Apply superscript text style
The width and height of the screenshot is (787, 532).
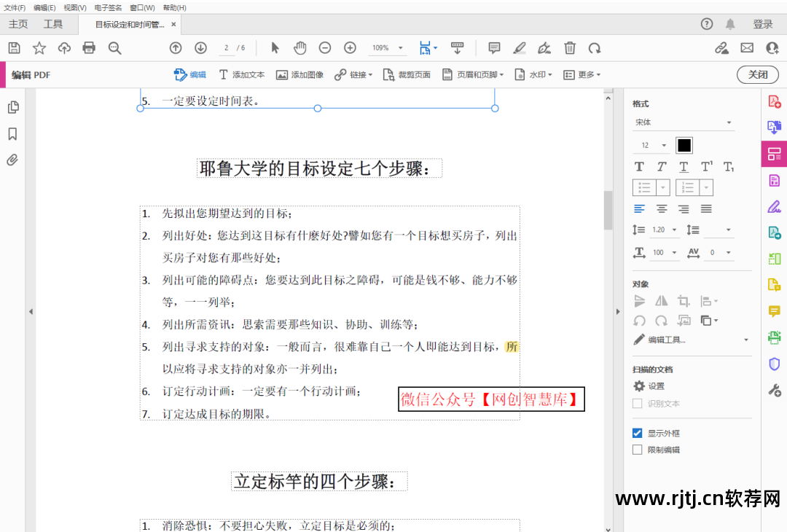(x=707, y=167)
